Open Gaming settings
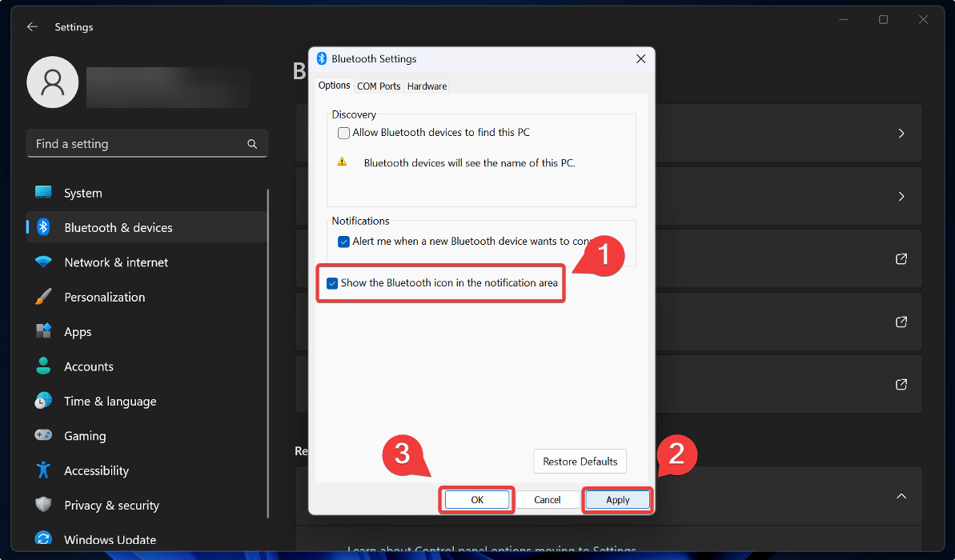This screenshot has height=560, width=955. 85,435
